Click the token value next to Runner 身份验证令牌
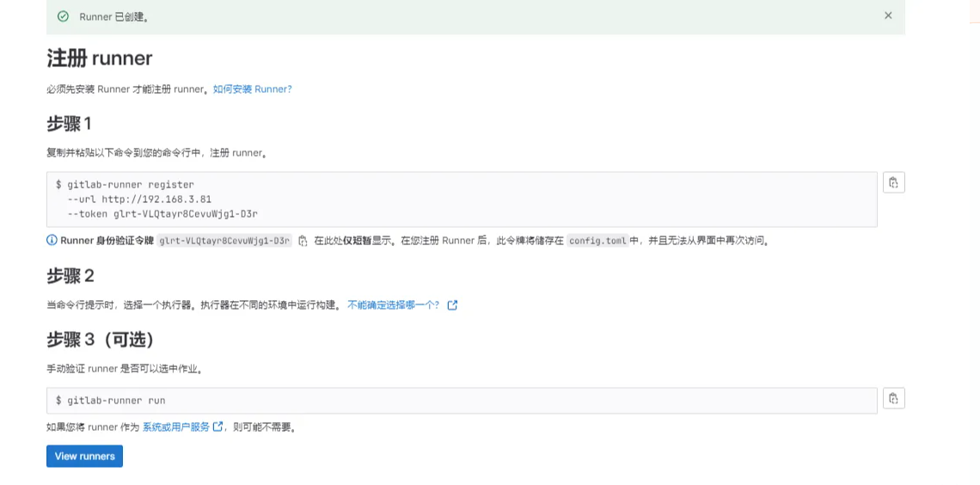 pos(224,241)
